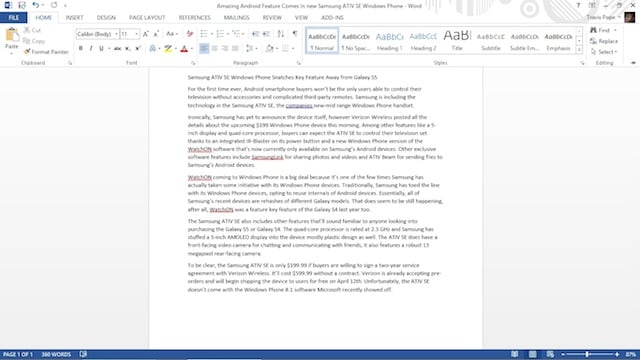
Task: Show paragraph marks with pilcrow icon
Action: [x=295, y=34]
